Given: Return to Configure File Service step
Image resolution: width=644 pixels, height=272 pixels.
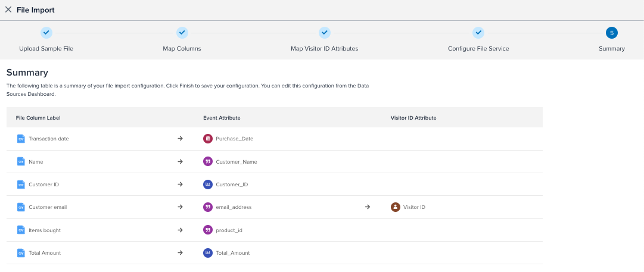Looking at the screenshot, I should (478, 33).
